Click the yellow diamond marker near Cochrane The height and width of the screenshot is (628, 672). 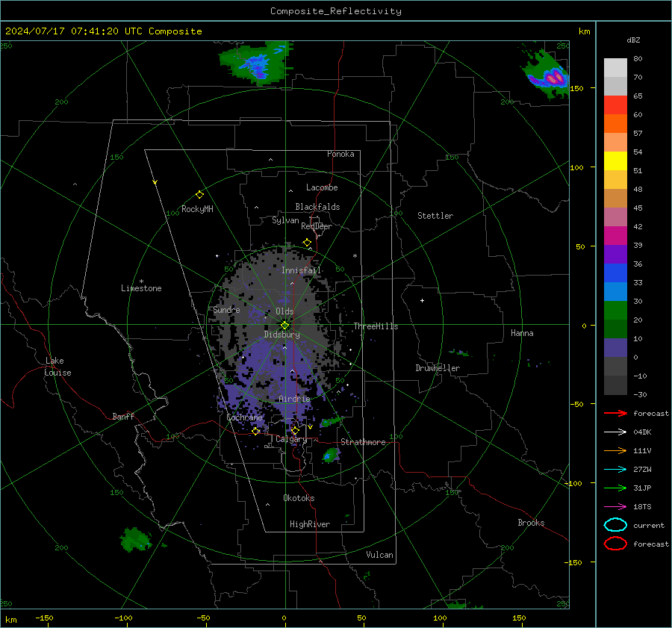(255, 431)
